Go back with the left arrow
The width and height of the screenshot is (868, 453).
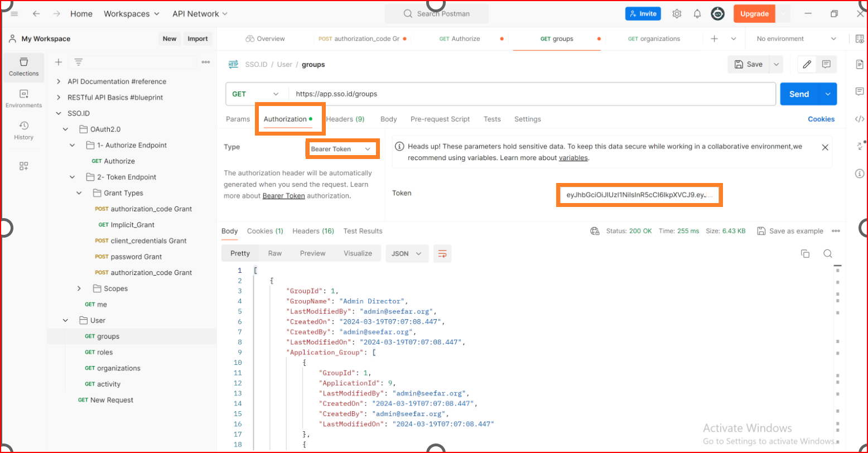click(36, 14)
